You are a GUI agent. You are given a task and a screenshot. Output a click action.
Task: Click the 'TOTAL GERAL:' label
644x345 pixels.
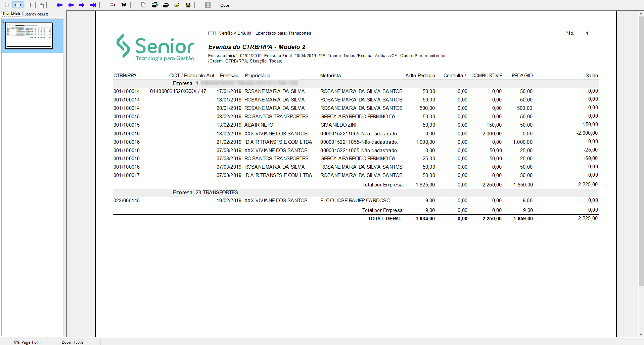point(386,219)
